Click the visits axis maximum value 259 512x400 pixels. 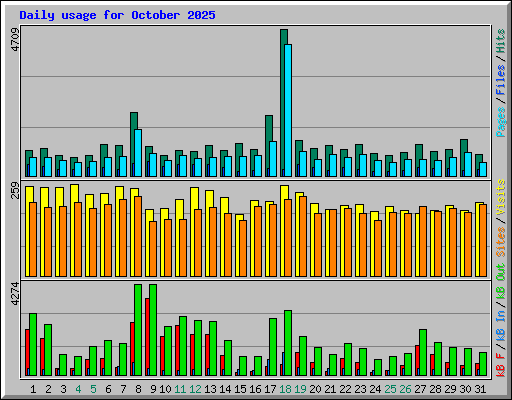(x=15, y=190)
